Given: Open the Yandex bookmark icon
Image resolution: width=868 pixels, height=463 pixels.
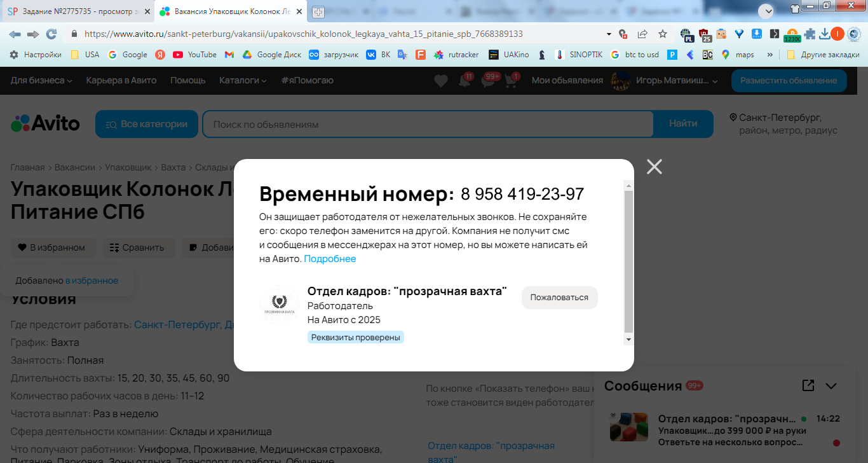Looking at the screenshot, I should tap(161, 55).
